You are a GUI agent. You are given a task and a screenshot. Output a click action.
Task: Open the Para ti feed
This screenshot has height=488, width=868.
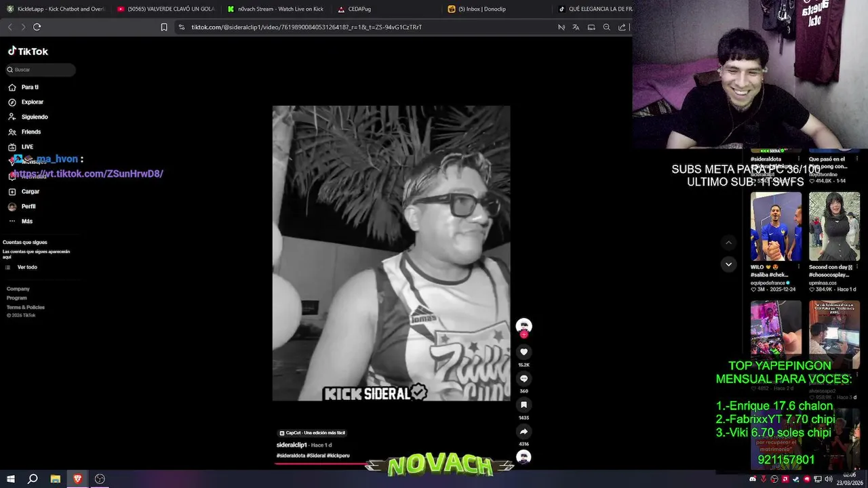pos(23,87)
